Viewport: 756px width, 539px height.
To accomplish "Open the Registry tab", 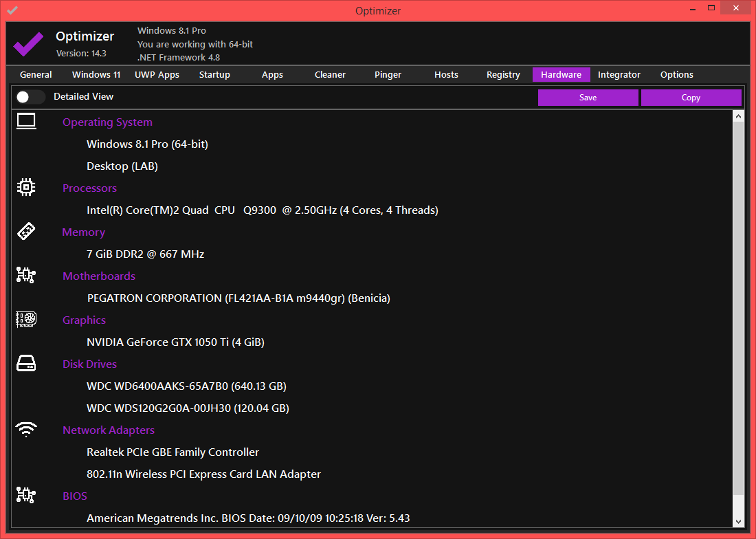I will click(503, 75).
